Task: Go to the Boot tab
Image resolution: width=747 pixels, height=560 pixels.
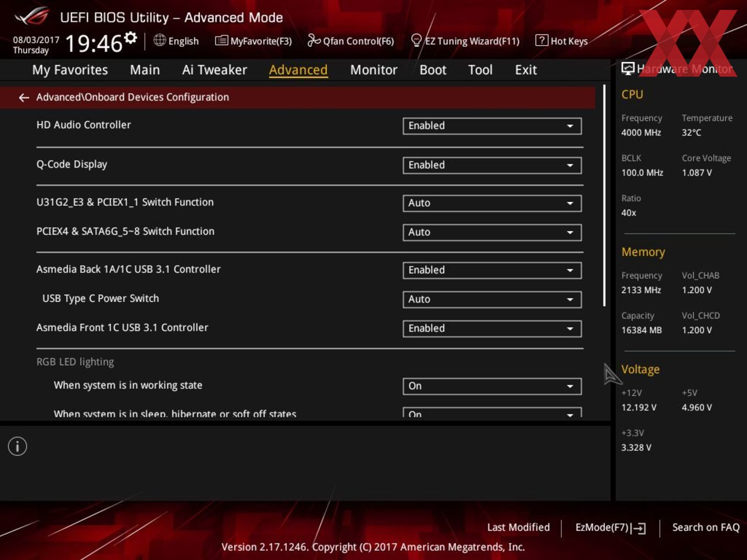Action: (x=433, y=70)
